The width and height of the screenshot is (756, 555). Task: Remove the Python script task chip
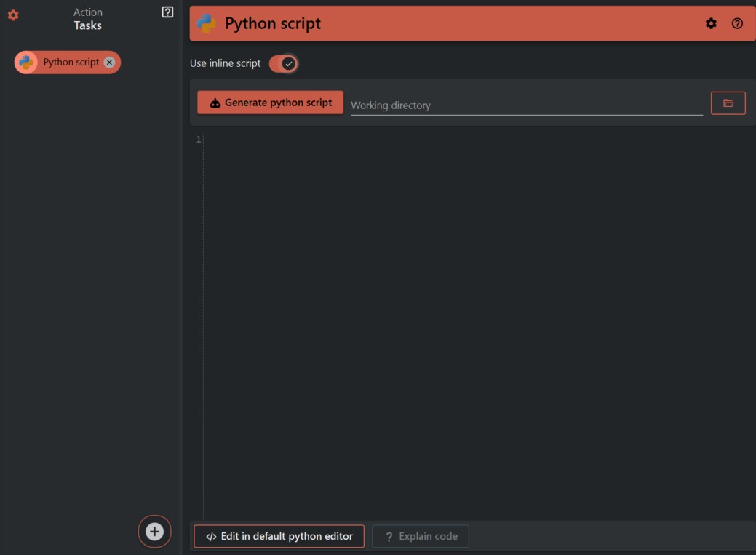coord(109,63)
